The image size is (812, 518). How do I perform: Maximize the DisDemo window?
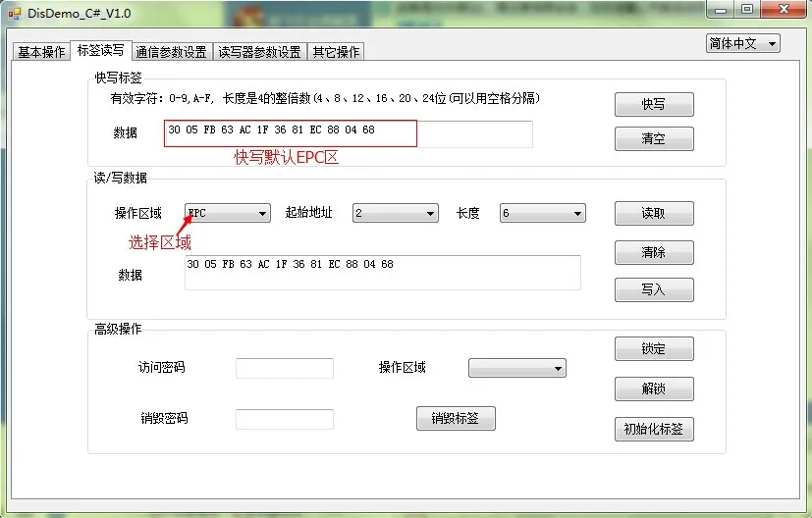pyautogui.click(x=747, y=9)
